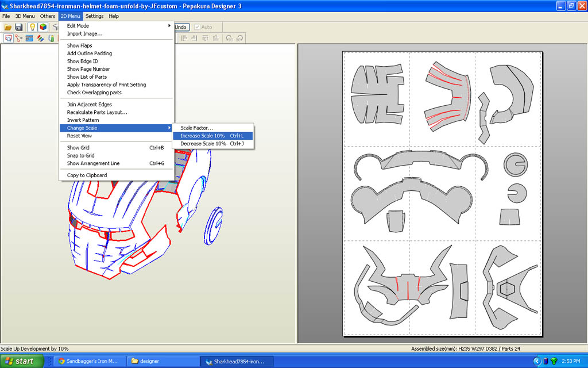This screenshot has width=588, height=368.
Task: Choose Recalculate Parts Layout
Action: (x=117, y=112)
